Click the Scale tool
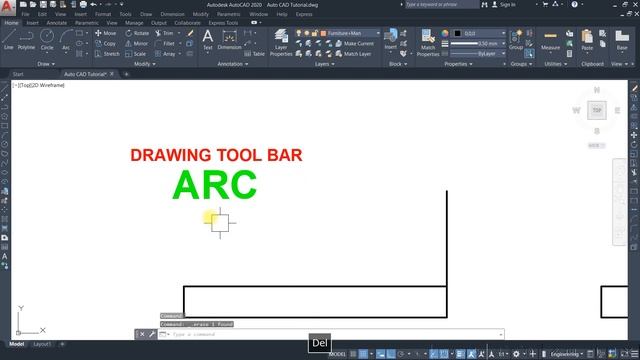This screenshot has width=640, height=360. [x=136, y=54]
